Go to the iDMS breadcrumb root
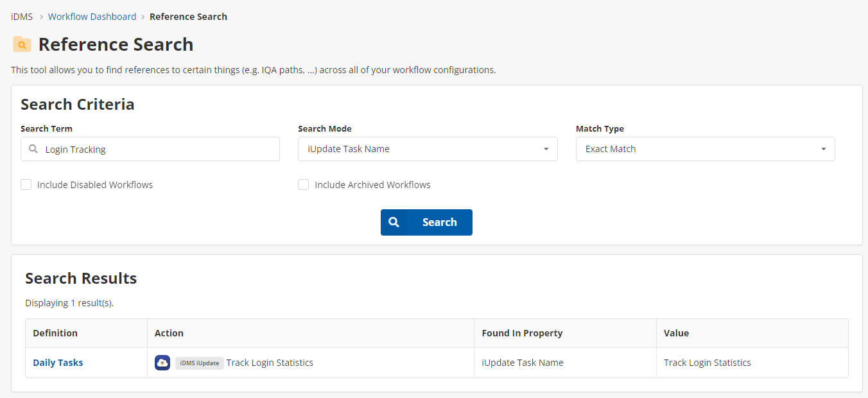Screen dimensions: 868x398 click(x=22, y=17)
